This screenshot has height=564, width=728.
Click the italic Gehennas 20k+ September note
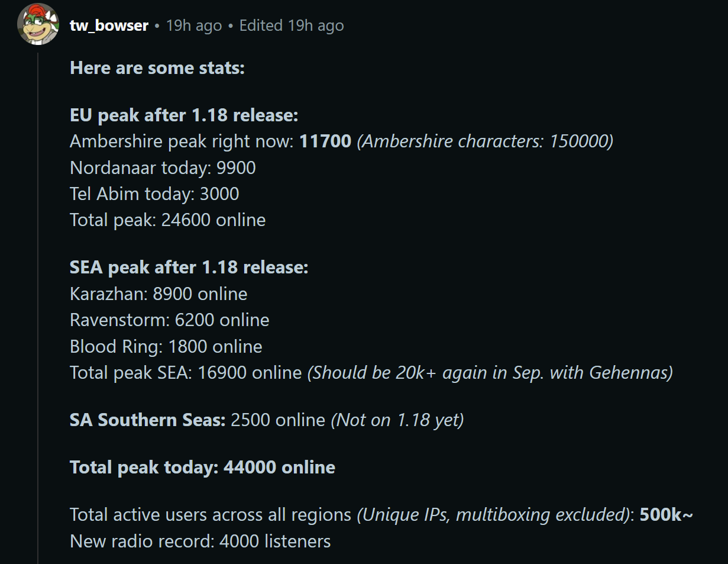(490, 372)
